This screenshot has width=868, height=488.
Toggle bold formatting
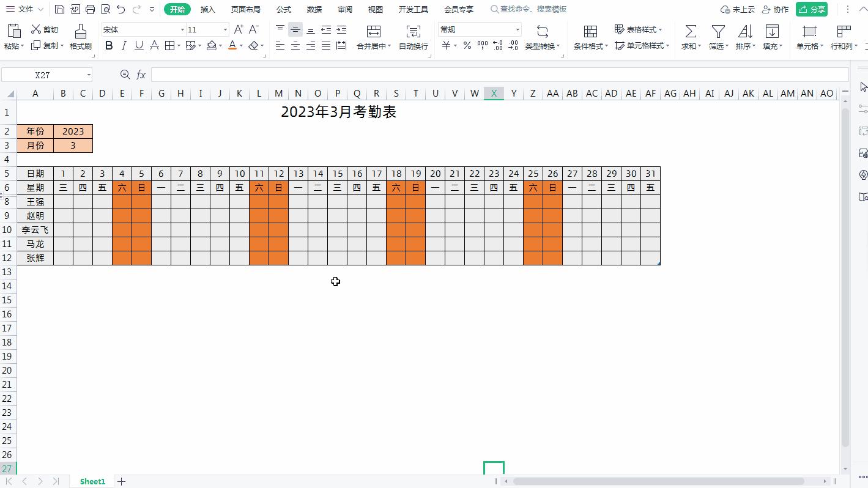(109, 45)
